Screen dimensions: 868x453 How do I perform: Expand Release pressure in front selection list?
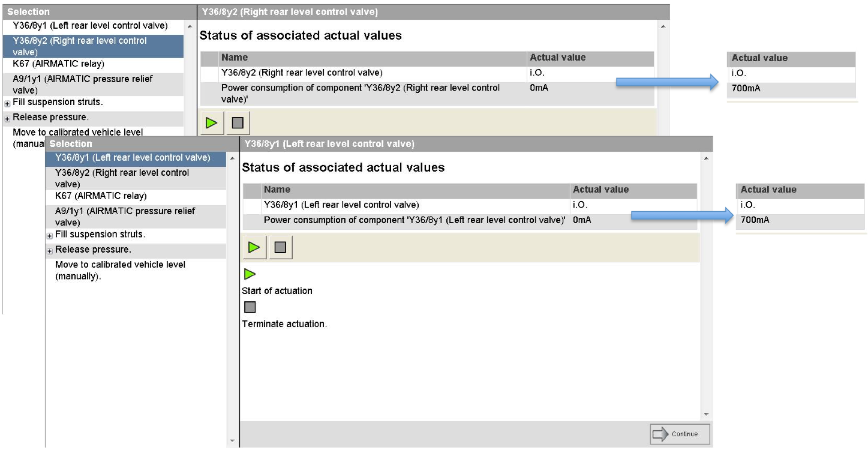[50, 251]
